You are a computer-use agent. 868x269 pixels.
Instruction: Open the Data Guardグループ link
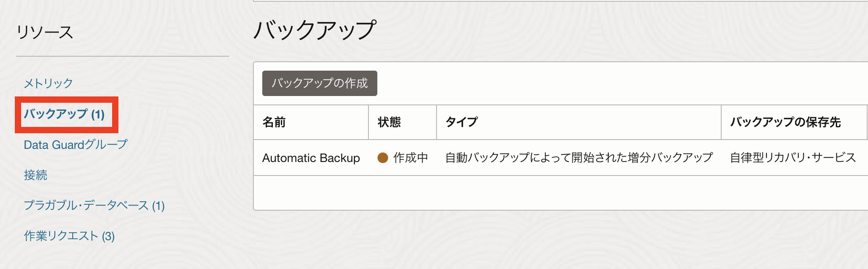(75, 145)
